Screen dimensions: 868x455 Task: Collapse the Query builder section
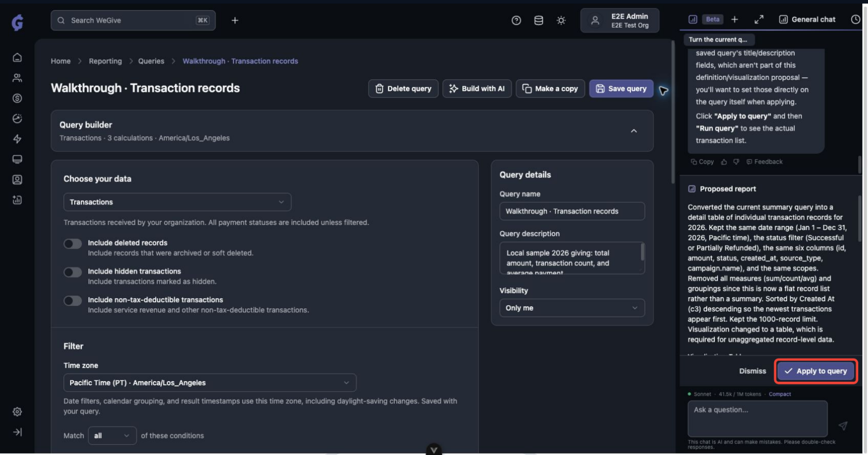point(633,131)
